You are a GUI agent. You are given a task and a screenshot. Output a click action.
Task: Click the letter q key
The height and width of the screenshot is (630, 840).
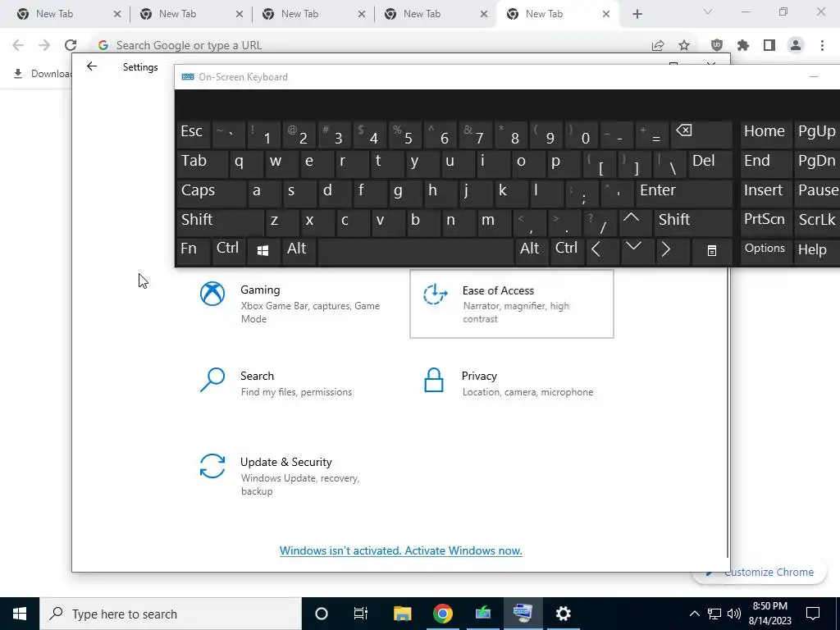[245, 163]
